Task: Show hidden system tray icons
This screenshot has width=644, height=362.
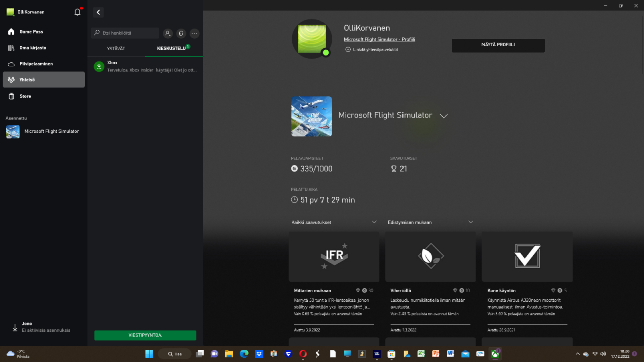Action: [x=577, y=354]
